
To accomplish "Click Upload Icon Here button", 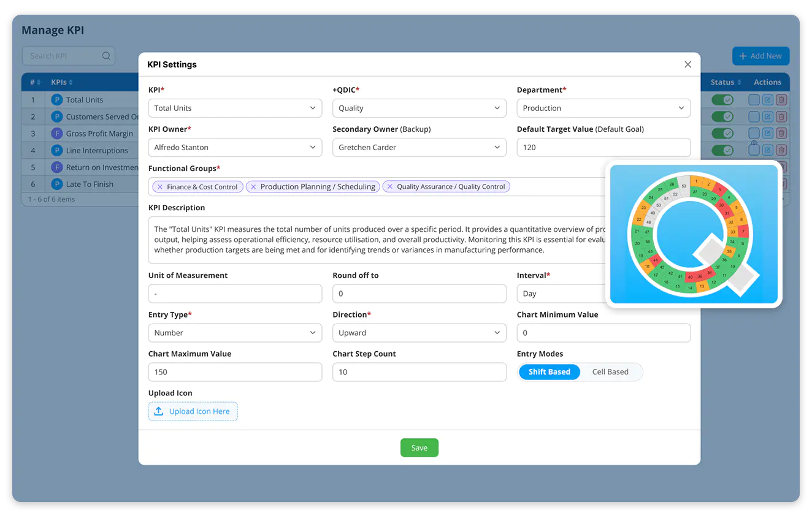I will point(193,411).
